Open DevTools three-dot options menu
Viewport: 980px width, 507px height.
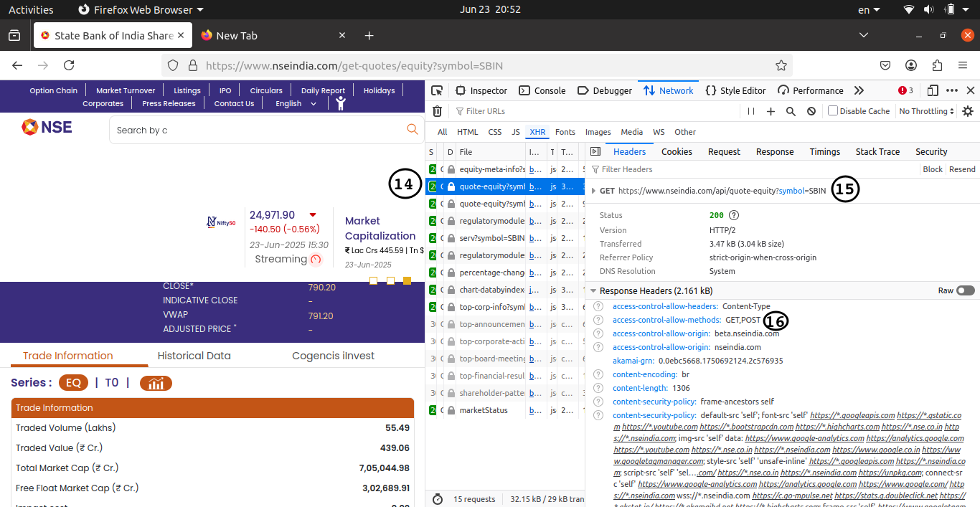[952, 90]
